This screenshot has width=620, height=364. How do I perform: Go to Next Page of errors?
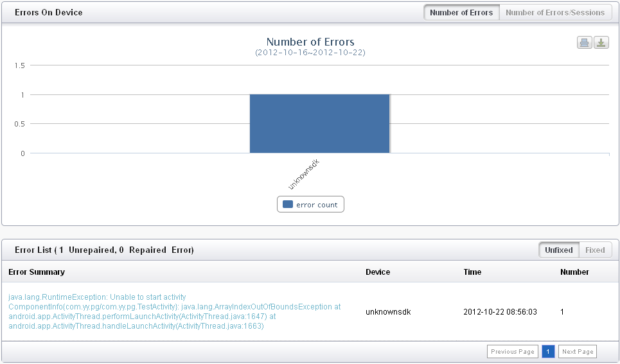578,351
